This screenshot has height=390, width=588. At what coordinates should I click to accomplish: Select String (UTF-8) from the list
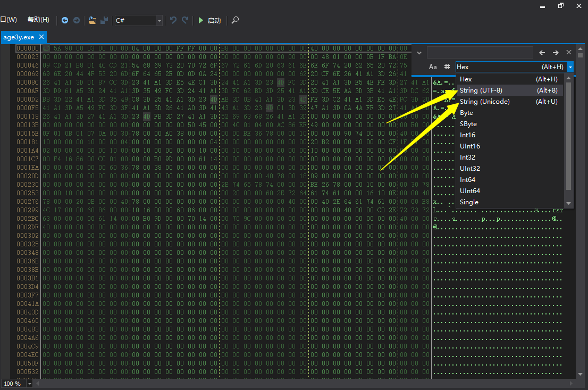point(481,90)
